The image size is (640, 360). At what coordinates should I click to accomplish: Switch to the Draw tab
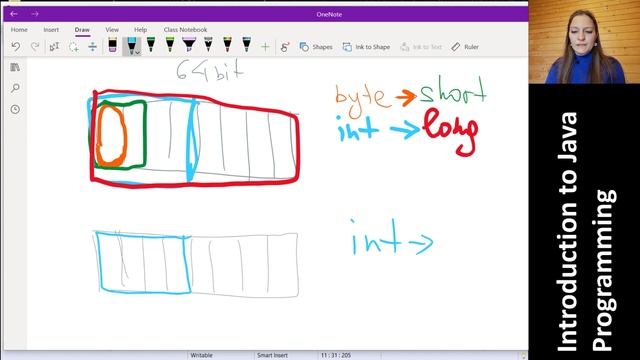[82, 30]
